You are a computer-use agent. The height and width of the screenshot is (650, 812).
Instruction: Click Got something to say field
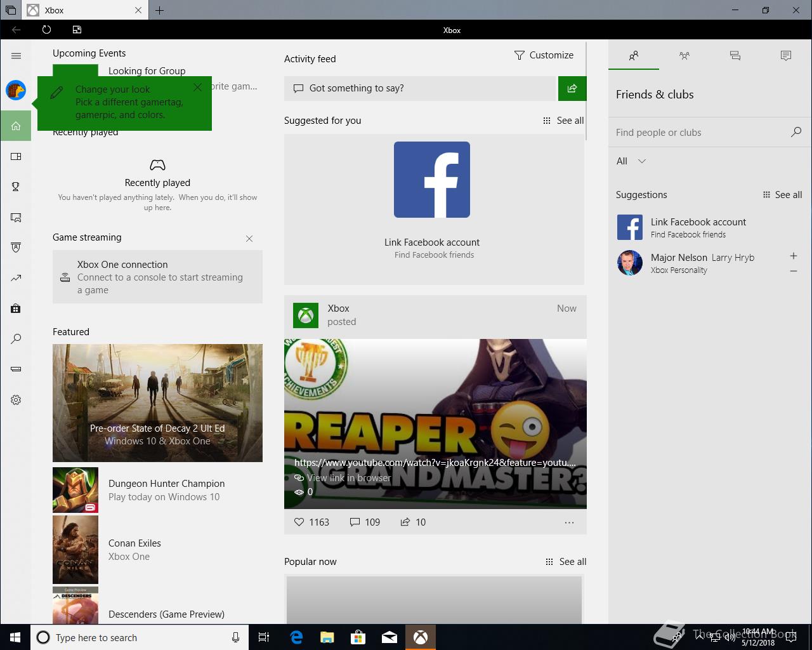pos(420,88)
